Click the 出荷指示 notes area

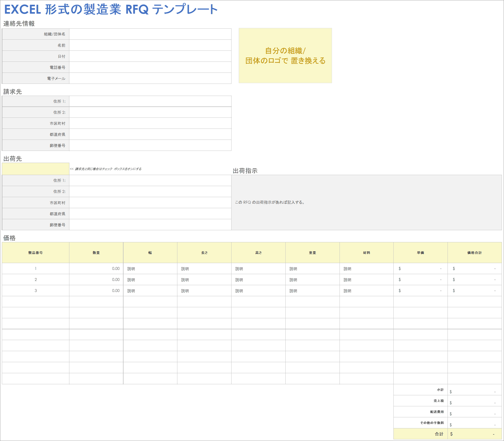(x=367, y=202)
